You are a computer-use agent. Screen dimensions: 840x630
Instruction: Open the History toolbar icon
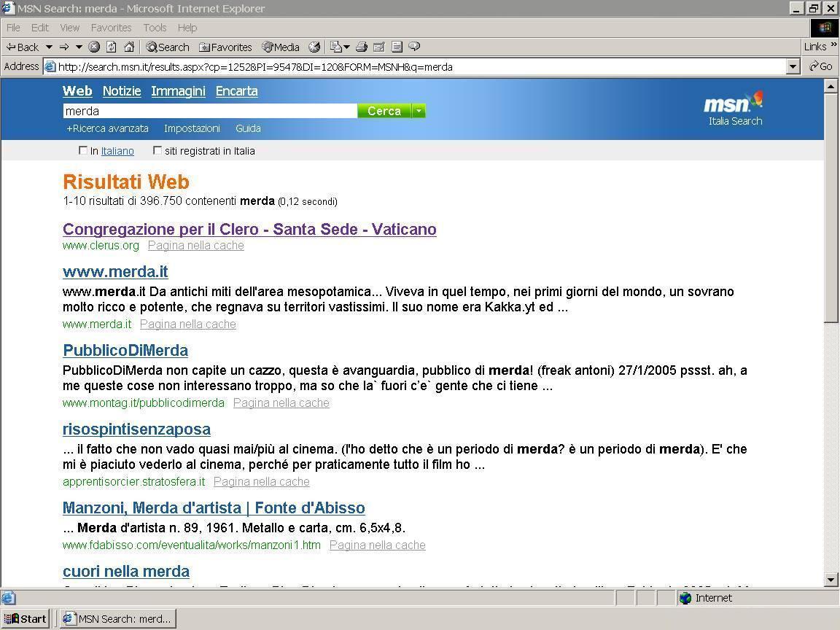click(x=314, y=47)
